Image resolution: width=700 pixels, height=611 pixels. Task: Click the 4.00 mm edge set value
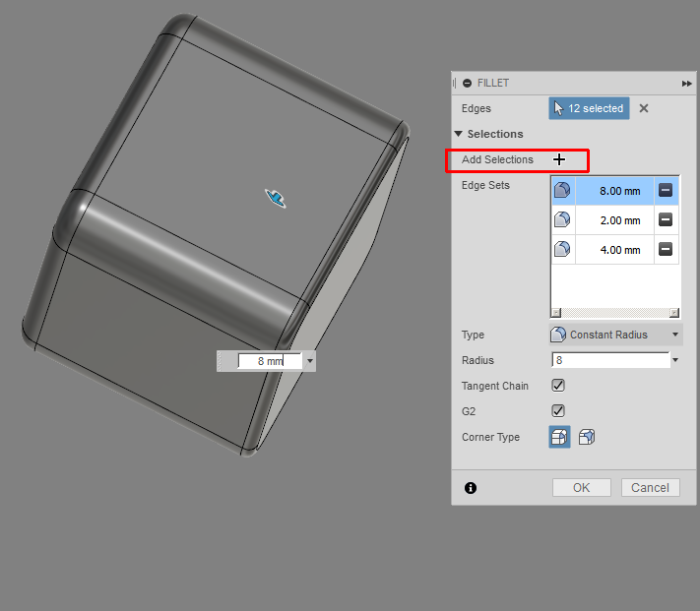click(615, 250)
